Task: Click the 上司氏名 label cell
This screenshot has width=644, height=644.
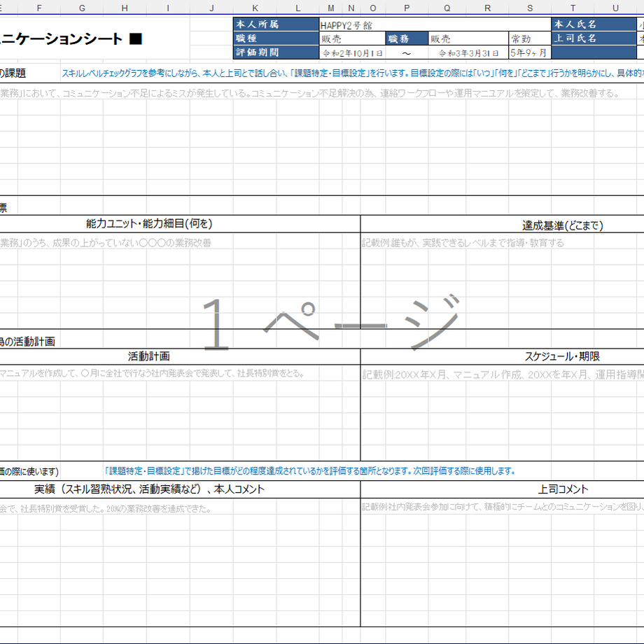Action: [594, 38]
